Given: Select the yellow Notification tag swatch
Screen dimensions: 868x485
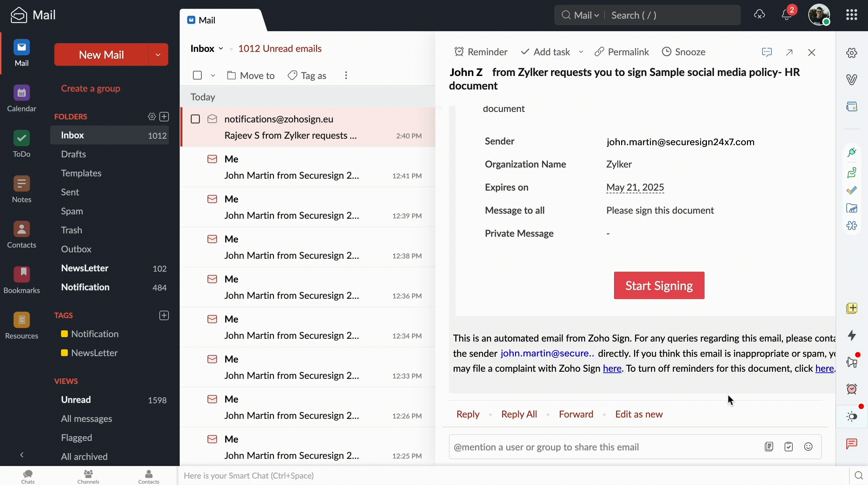Looking at the screenshot, I should click(64, 334).
